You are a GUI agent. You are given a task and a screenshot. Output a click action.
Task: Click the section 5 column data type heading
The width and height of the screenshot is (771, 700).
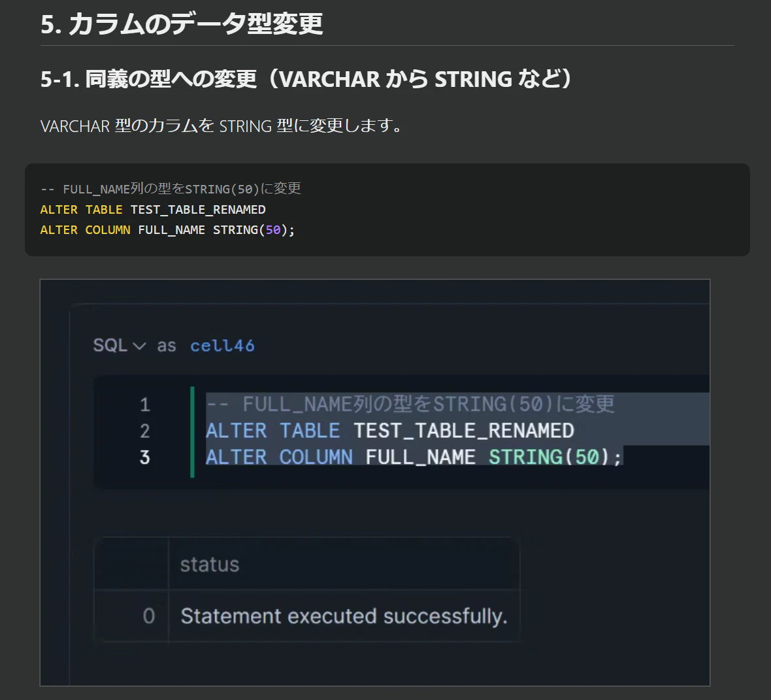(x=182, y=24)
